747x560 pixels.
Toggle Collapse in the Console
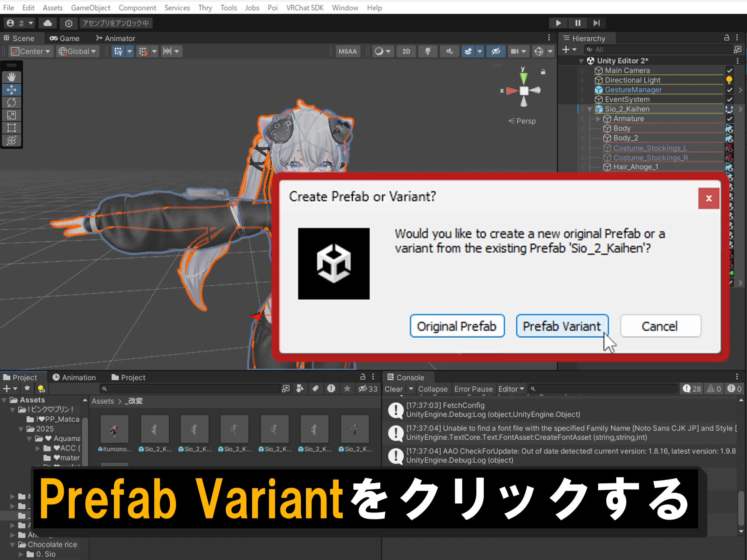[433, 389]
